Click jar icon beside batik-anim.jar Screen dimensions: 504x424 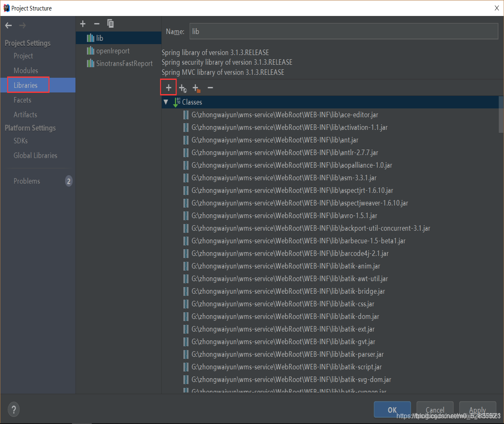pos(186,266)
